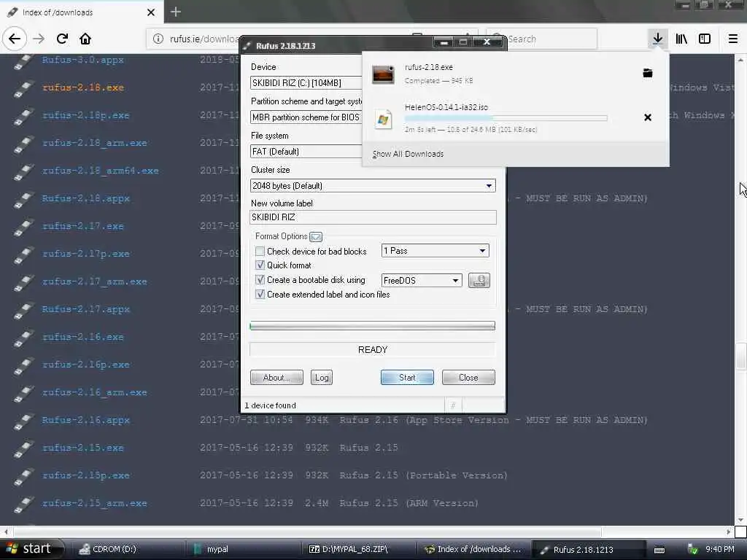This screenshot has width=747, height=560.
Task: Click the Rufus format progress bar
Action: 373,326
